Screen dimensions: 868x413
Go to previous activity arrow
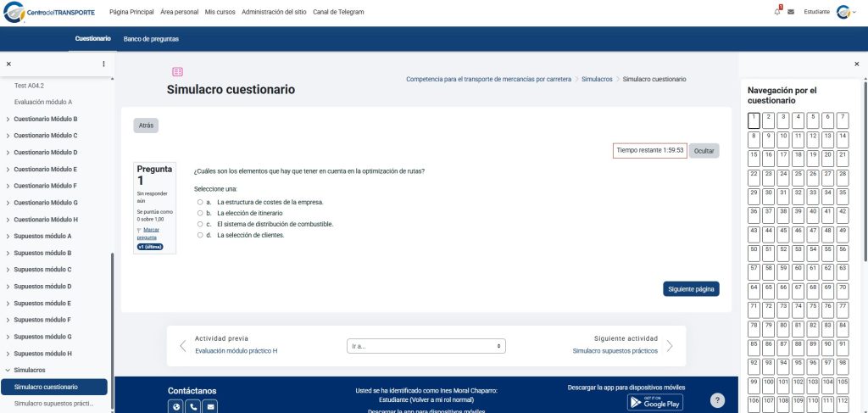[x=183, y=346]
